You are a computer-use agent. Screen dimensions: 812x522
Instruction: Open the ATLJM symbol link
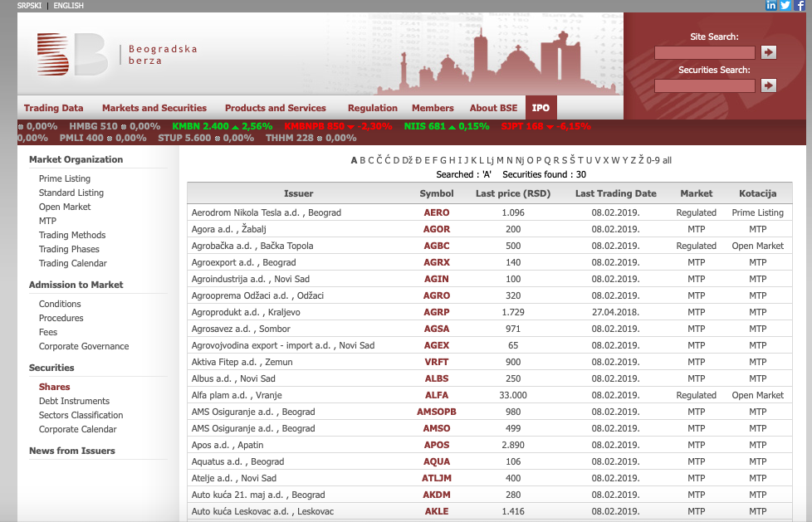click(437, 478)
